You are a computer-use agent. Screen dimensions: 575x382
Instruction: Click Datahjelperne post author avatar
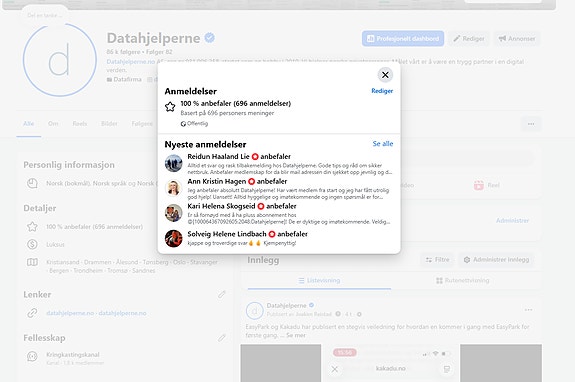coord(254,311)
